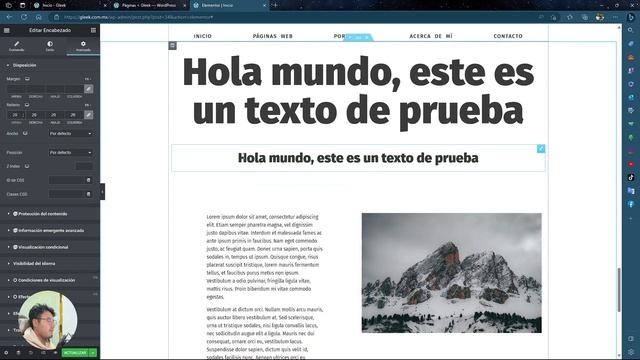The image size is (640, 360).
Task: Click dynamic tags icon for ID de CSS
Action: pos(89,180)
